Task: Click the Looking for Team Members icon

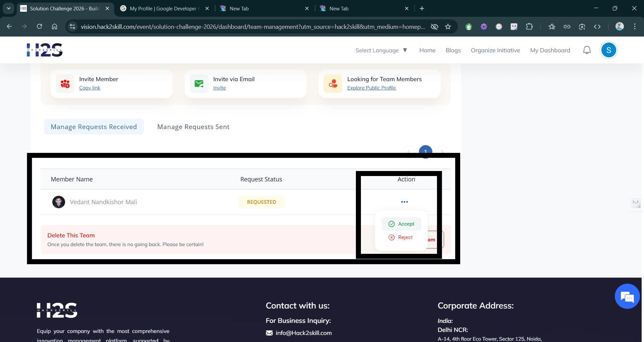Action: [333, 83]
